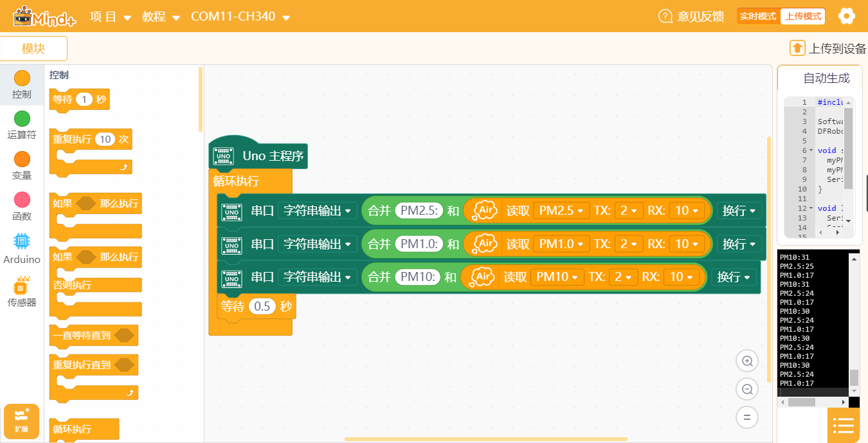Reset workspace zoom with equals icon
The height and width of the screenshot is (443, 868).
pos(747,417)
